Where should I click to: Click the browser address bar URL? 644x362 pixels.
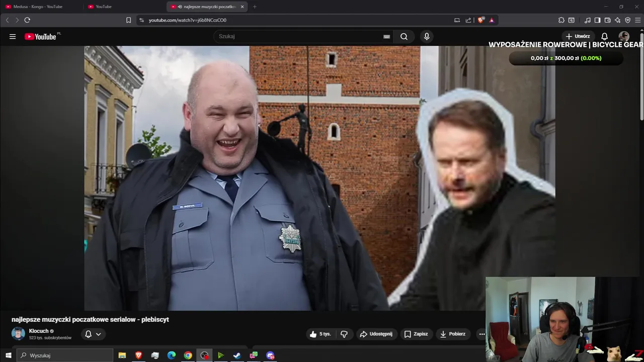187,20
